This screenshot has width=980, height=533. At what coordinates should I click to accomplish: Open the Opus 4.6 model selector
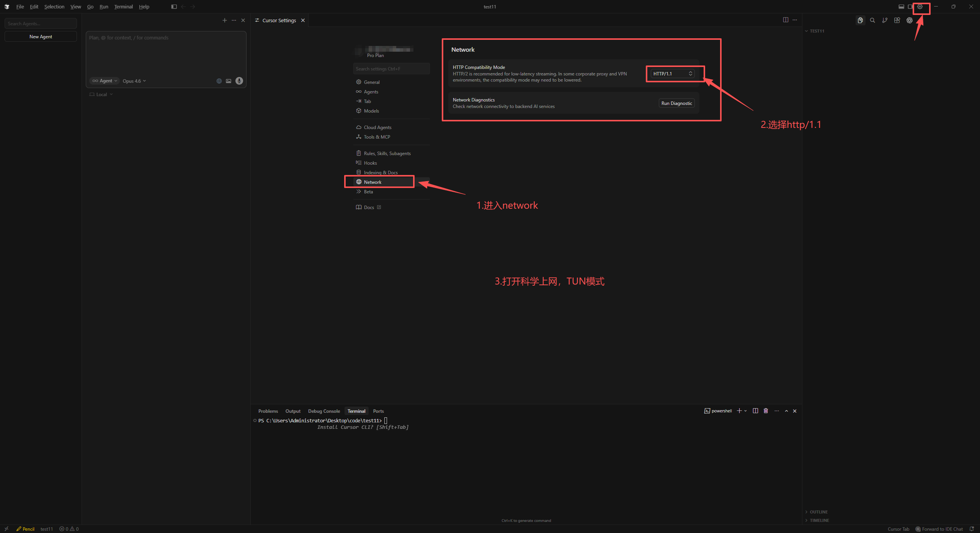tap(134, 81)
